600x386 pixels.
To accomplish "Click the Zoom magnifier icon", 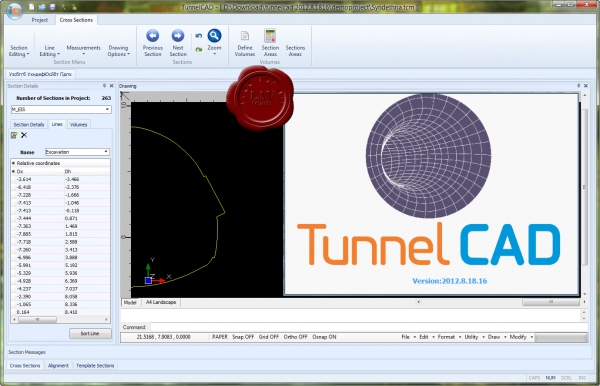I will 214,36.
